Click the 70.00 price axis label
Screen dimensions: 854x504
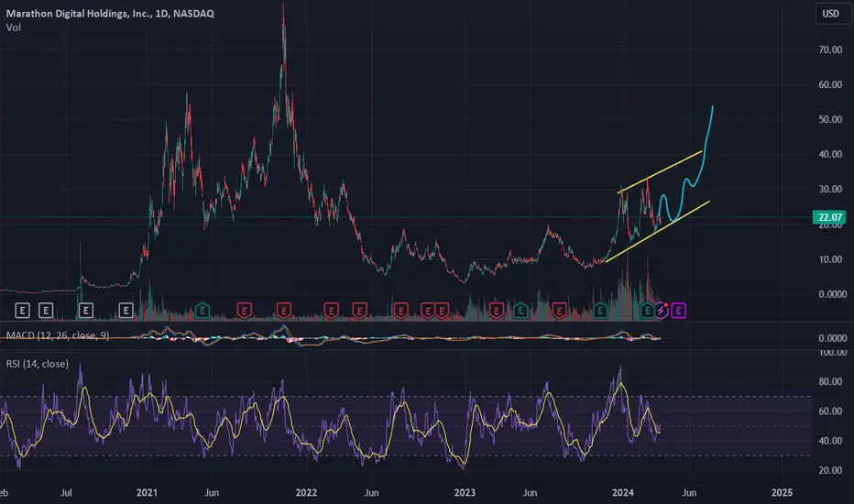click(x=830, y=49)
